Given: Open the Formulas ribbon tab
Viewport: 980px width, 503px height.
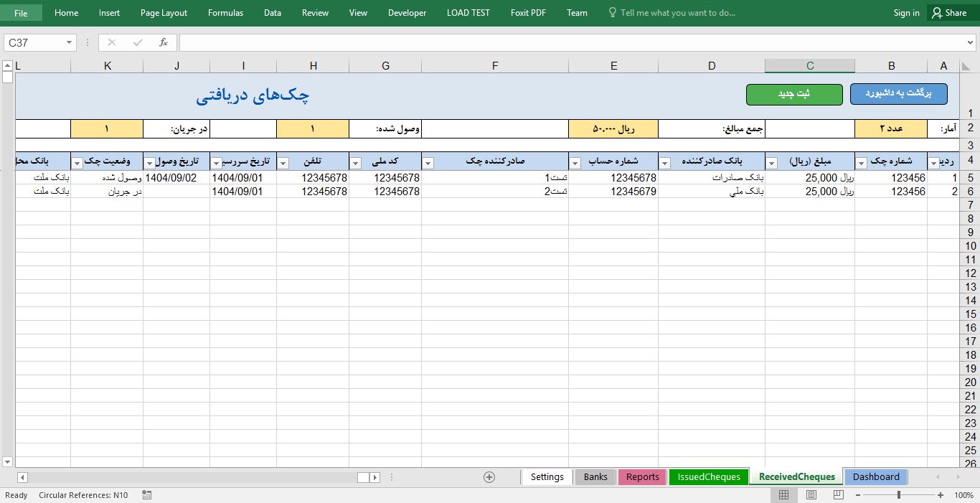Looking at the screenshot, I should click(225, 13).
